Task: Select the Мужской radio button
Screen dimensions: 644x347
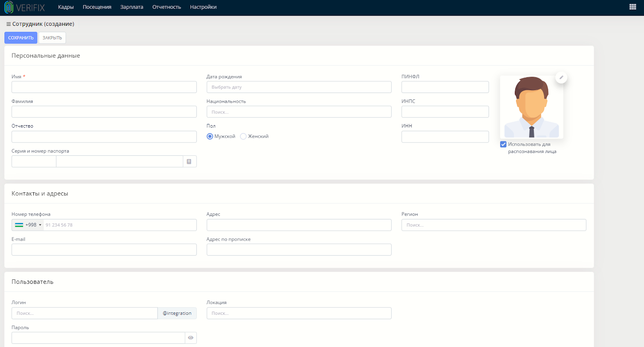Action: tap(210, 136)
